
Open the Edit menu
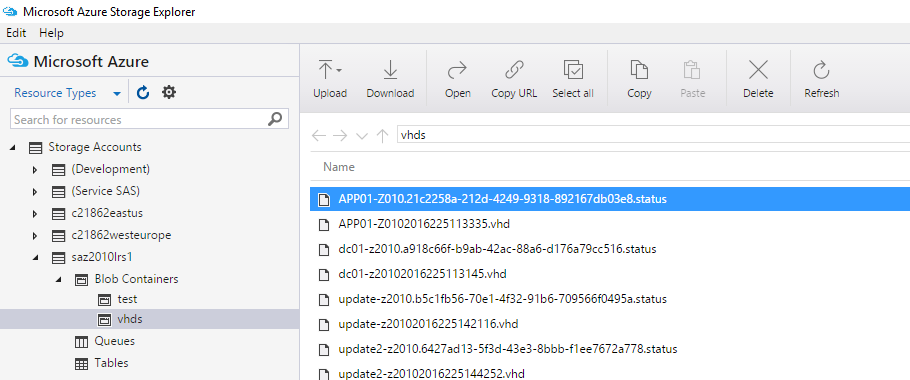[16, 33]
